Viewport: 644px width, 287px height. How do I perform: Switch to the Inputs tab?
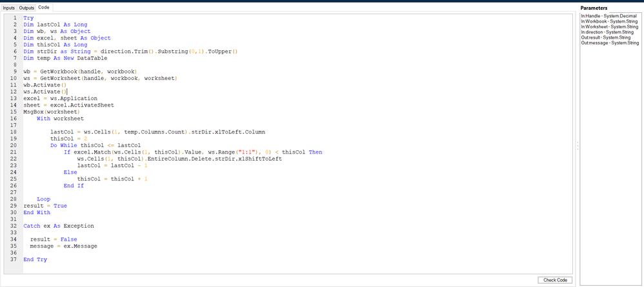click(8, 8)
